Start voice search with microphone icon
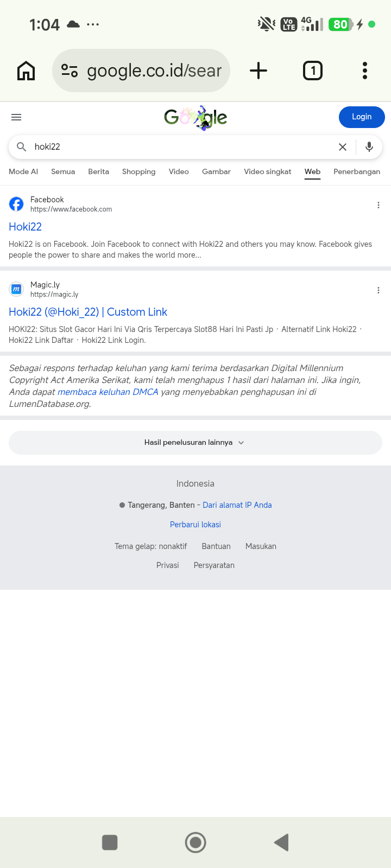This screenshot has width=391, height=868. (369, 147)
